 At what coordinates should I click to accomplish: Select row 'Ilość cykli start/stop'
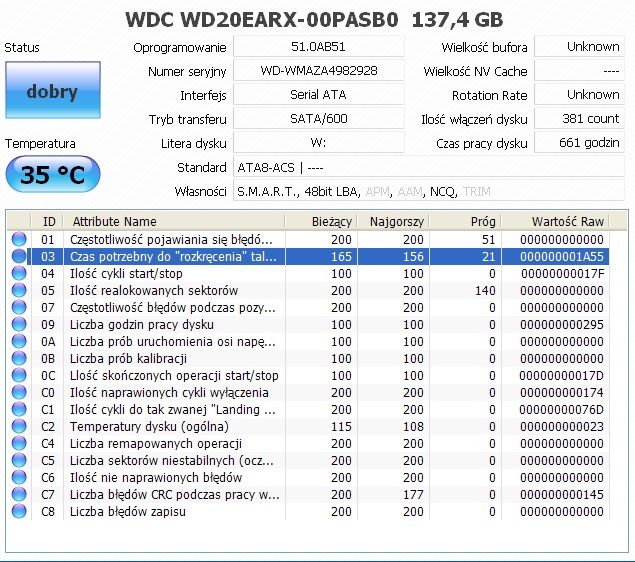pyautogui.click(x=308, y=273)
